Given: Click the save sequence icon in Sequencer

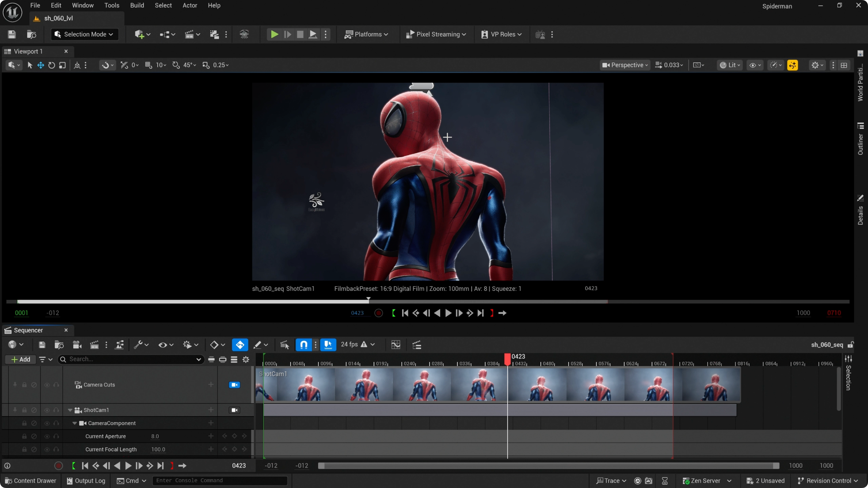Looking at the screenshot, I should coord(42,345).
